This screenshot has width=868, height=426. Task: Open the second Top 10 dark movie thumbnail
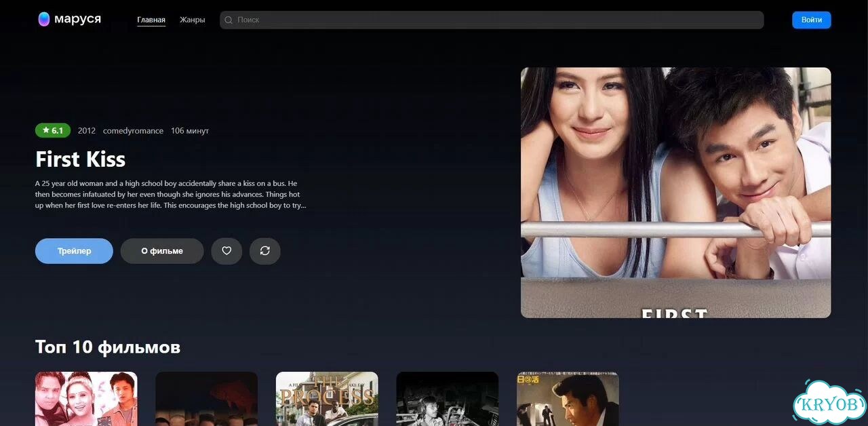click(x=206, y=399)
